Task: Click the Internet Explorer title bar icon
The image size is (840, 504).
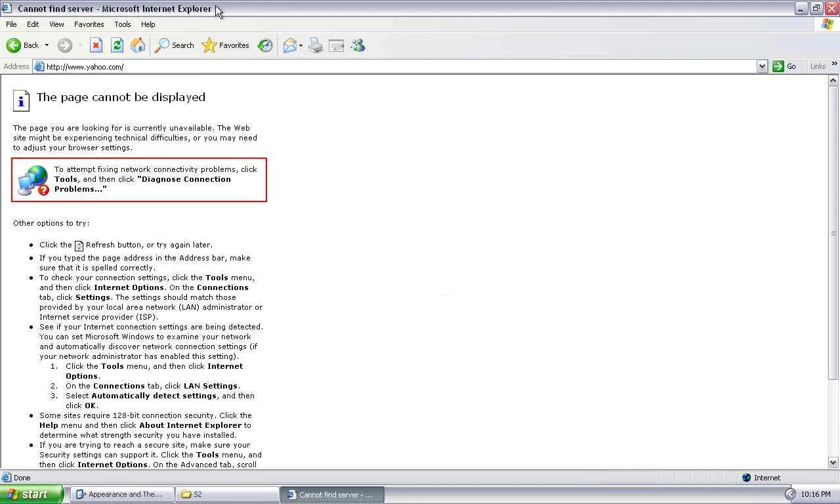Action: 7,9
